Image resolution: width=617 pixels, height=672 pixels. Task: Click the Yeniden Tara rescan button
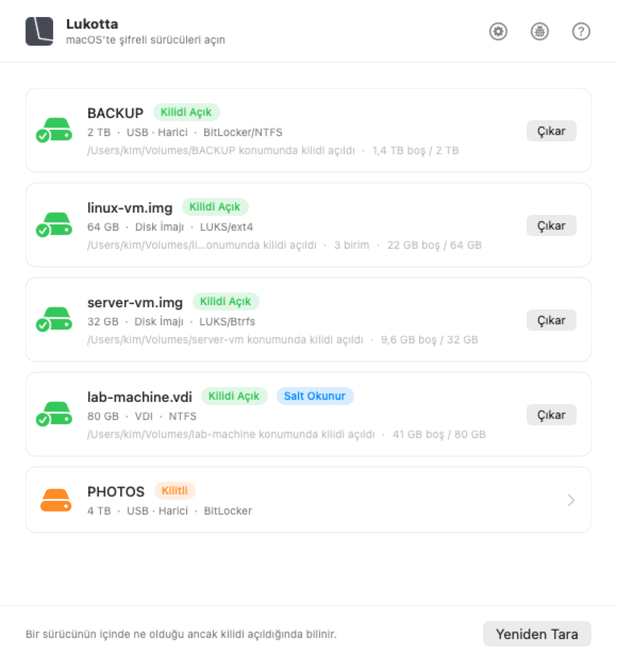pyautogui.click(x=537, y=634)
